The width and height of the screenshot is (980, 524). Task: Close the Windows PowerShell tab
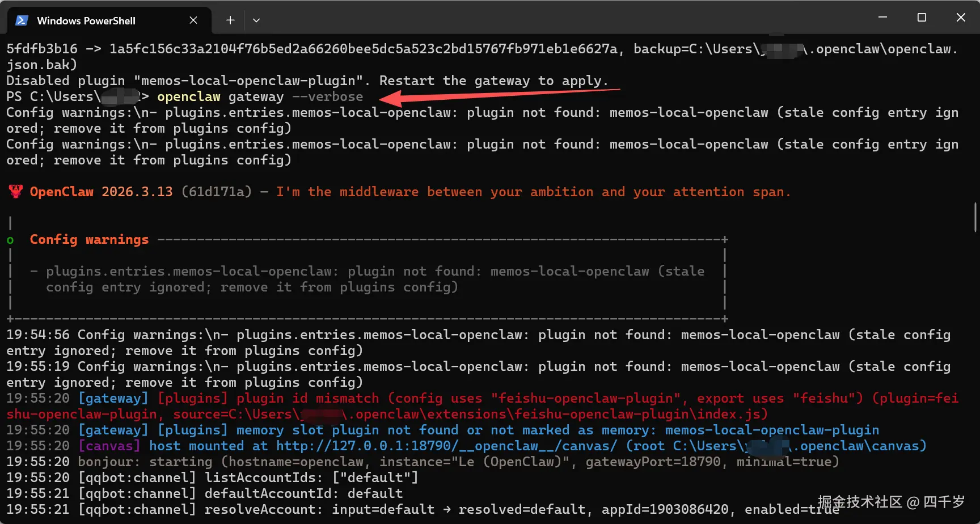click(193, 20)
